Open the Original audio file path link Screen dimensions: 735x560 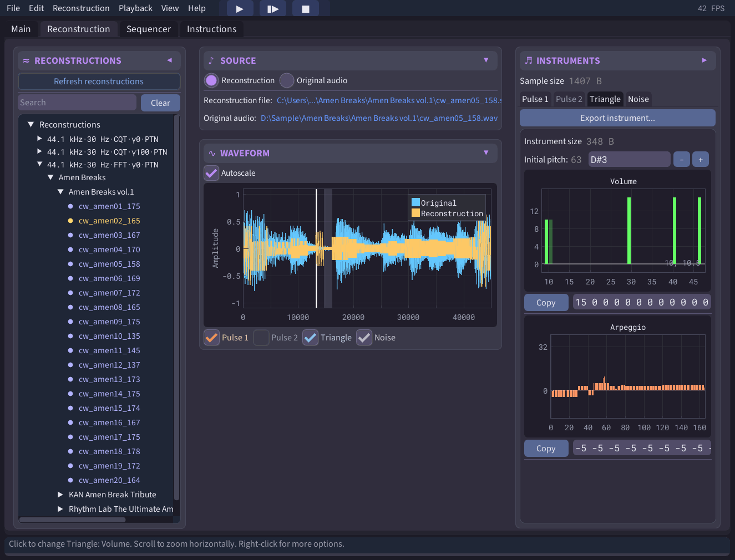(379, 118)
